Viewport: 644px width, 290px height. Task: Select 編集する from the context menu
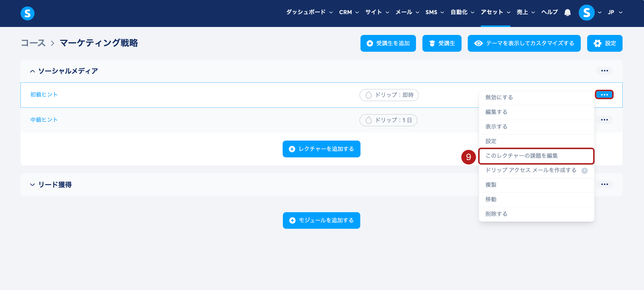(536, 112)
